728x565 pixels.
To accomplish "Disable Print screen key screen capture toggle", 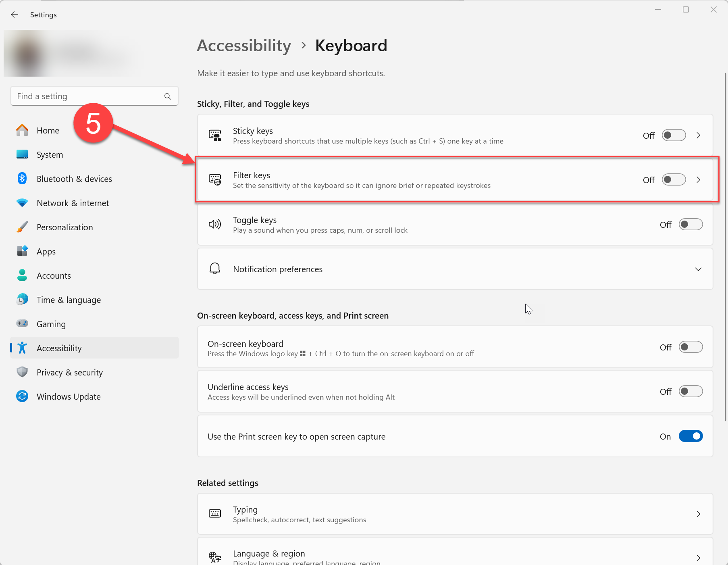I will 691,436.
